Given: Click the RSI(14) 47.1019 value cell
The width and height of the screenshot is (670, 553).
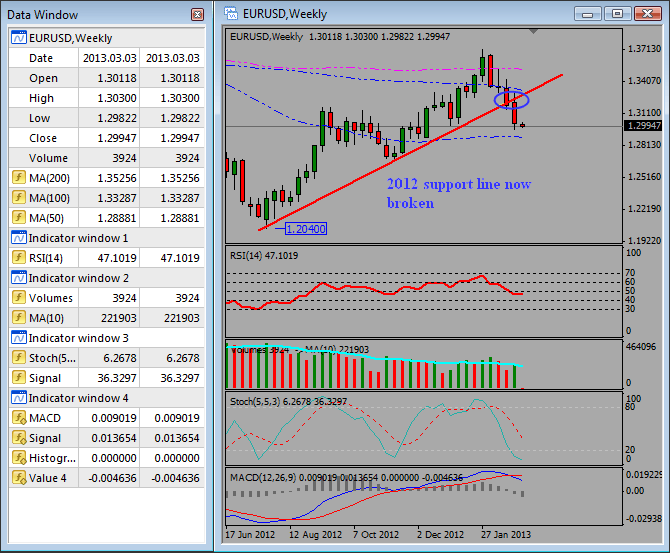Looking at the screenshot, I should click(x=109, y=258).
